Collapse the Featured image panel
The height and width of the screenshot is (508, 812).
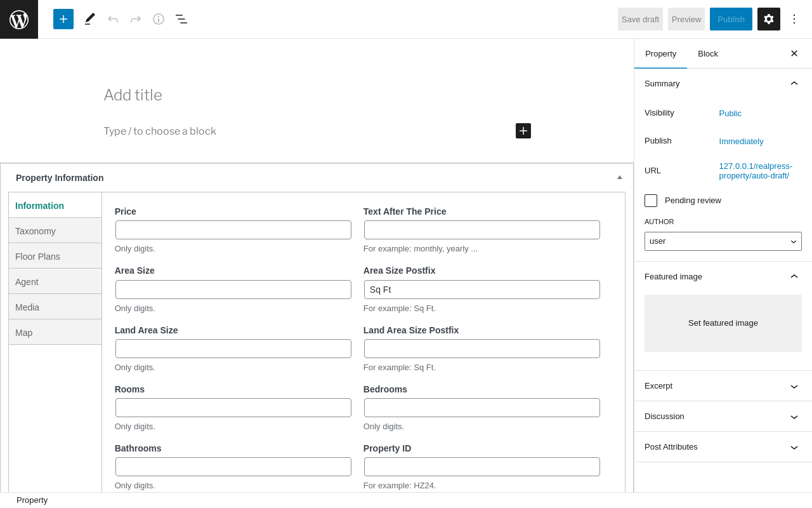click(x=723, y=276)
